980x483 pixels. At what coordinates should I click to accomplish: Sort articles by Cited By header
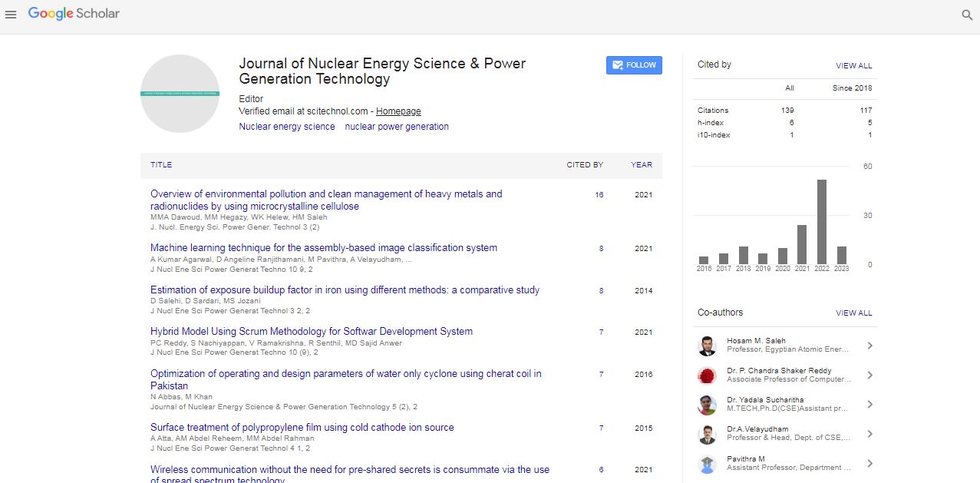pyautogui.click(x=585, y=164)
